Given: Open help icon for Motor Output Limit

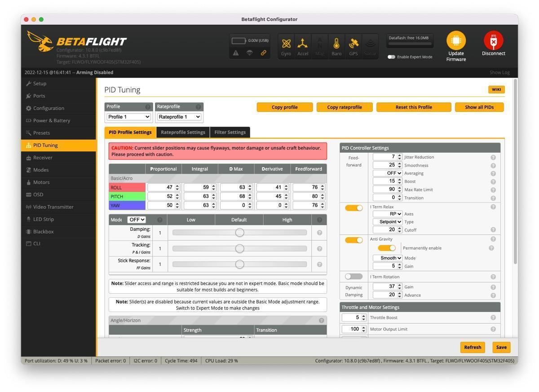Looking at the screenshot, I should coord(493,329).
